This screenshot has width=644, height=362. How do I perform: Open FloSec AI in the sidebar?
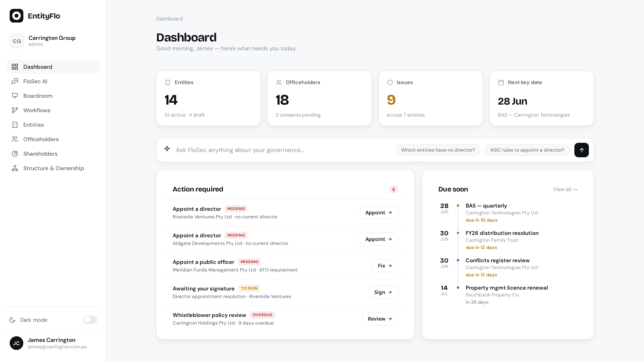[53, 81]
